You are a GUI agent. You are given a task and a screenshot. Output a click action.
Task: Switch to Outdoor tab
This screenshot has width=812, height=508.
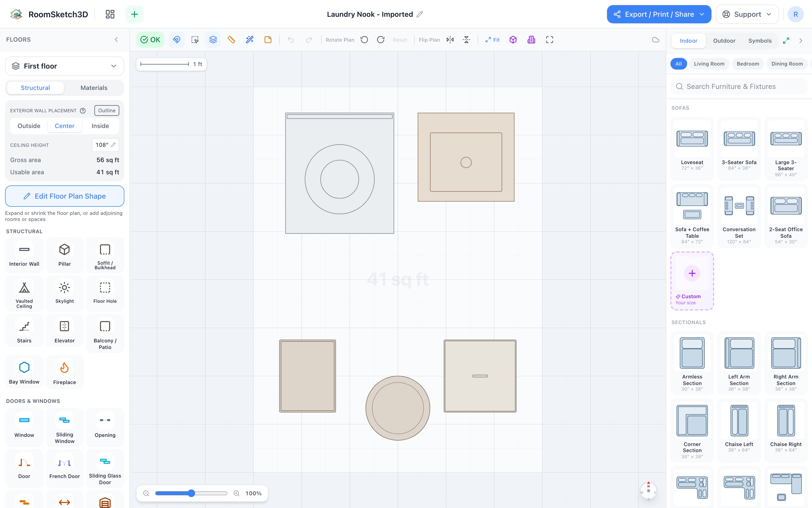724,41
